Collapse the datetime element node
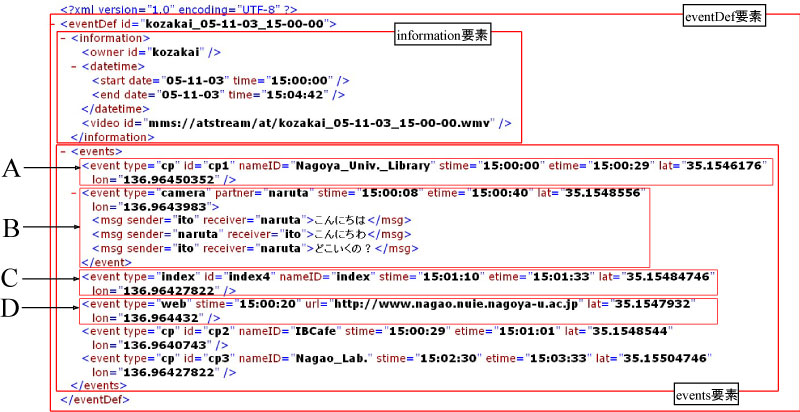Screen dimensions: 800x412 [x=74, y=66]
